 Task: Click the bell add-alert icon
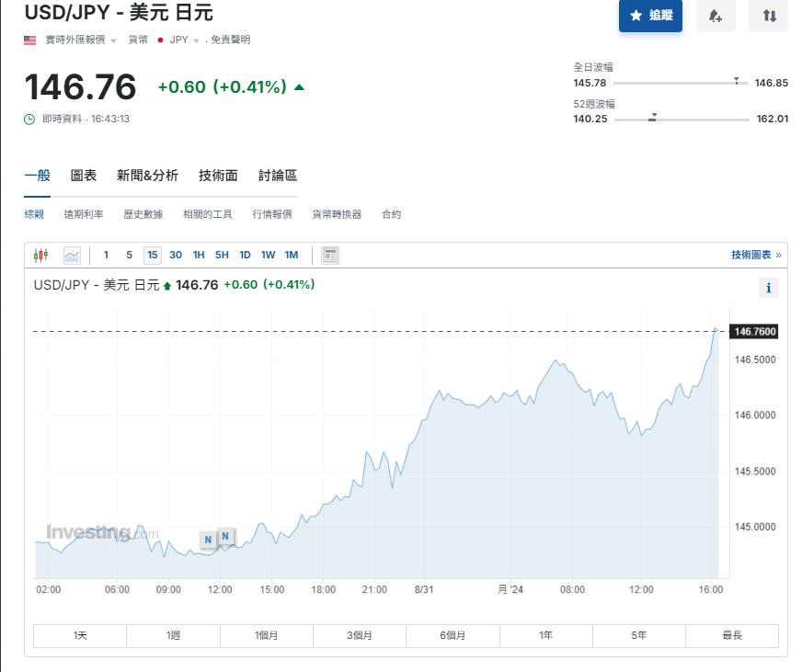(716, 16)
